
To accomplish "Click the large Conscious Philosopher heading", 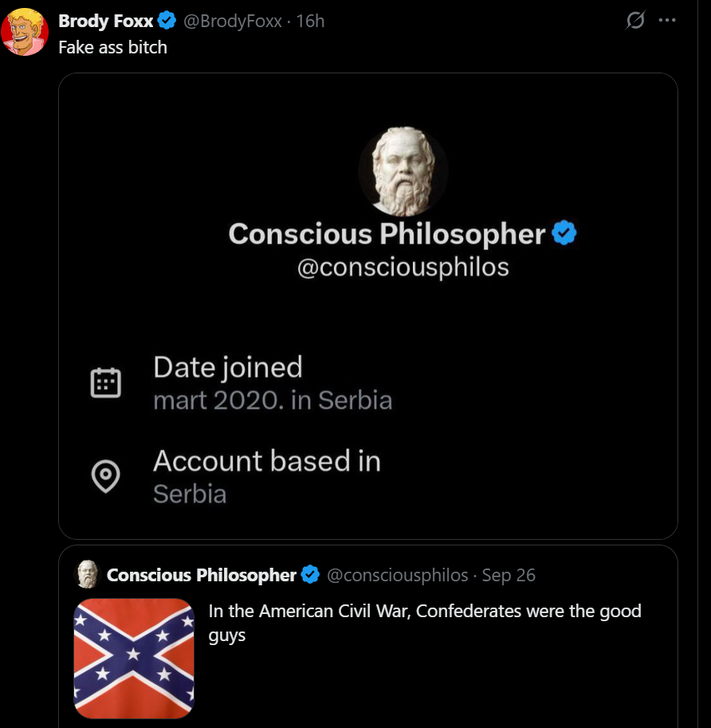I will [387, 234].
